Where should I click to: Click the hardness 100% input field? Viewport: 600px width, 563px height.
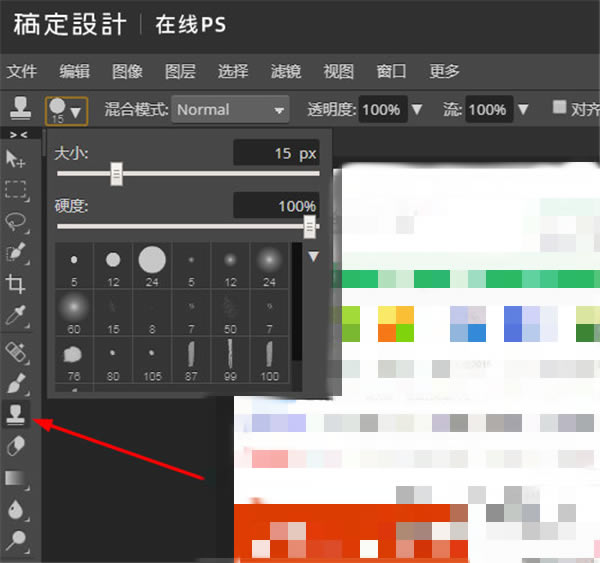click(x=276, y=206)
